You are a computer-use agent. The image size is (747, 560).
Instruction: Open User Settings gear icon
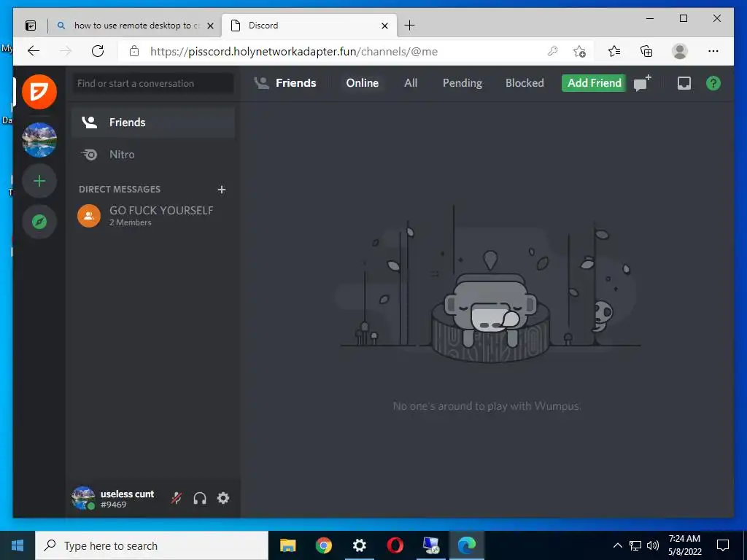pos(223,498)
